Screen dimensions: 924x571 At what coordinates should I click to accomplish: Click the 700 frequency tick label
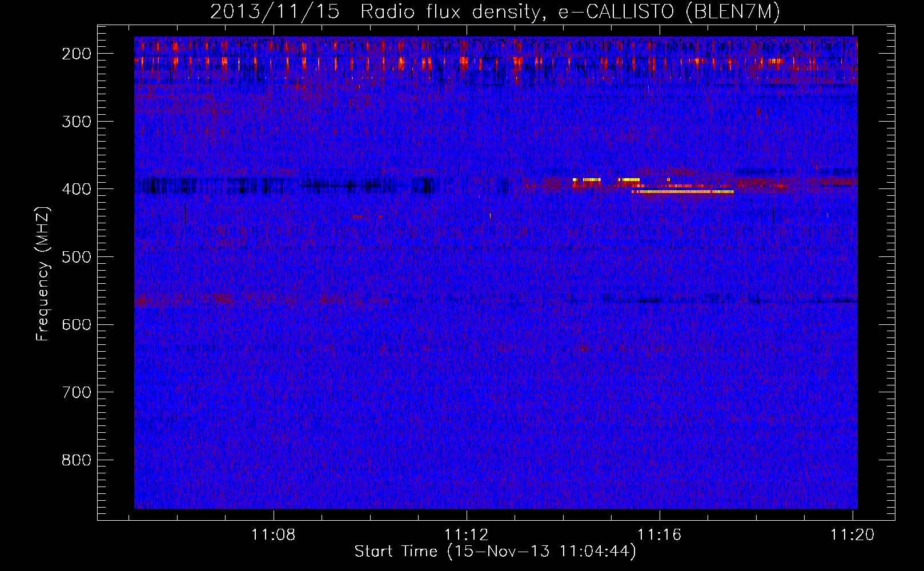coord(77,392)
